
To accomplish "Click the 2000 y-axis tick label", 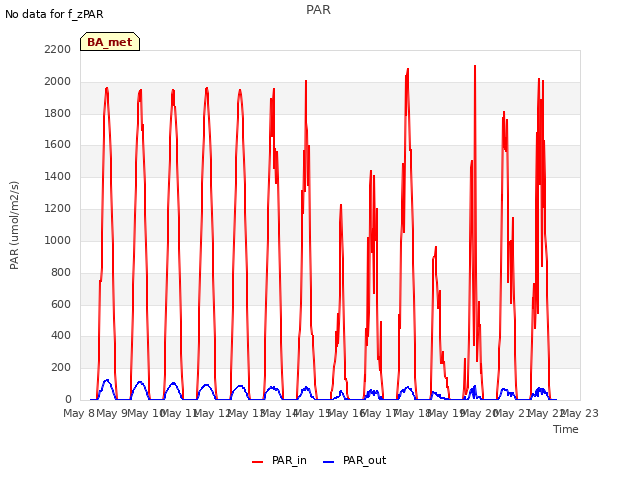I will coord(58,82).
